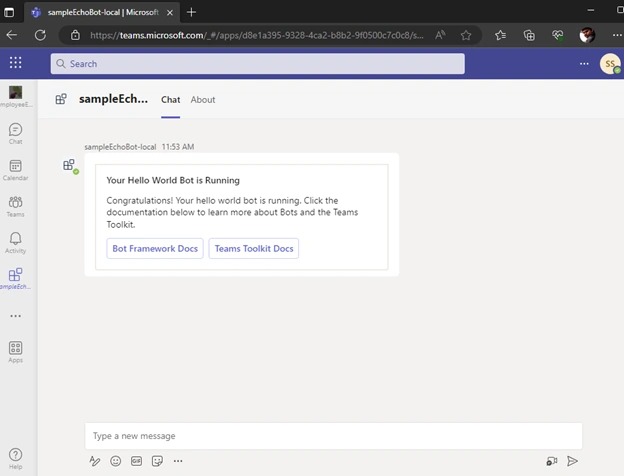
Task: Open browser Collections
Action: pos(529,35)
